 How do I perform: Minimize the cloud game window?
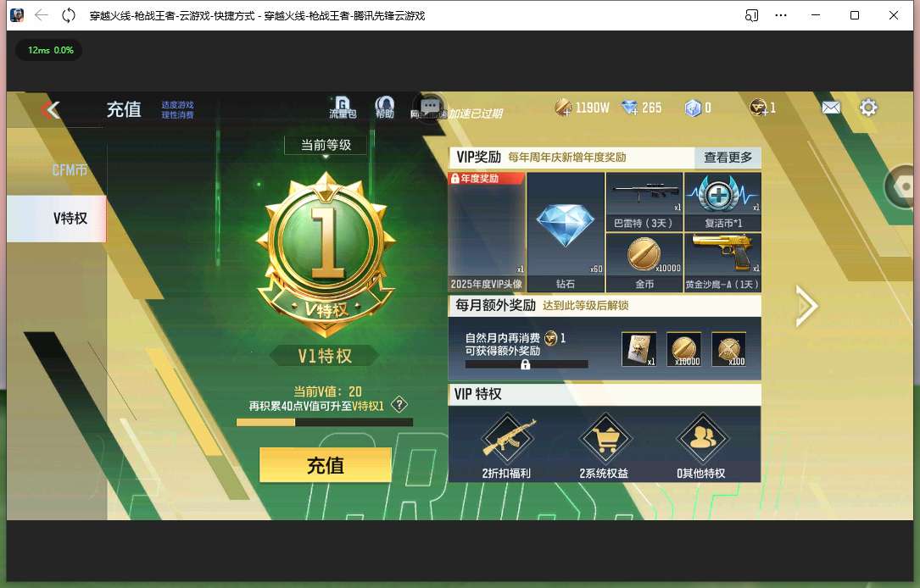point(816,15)
